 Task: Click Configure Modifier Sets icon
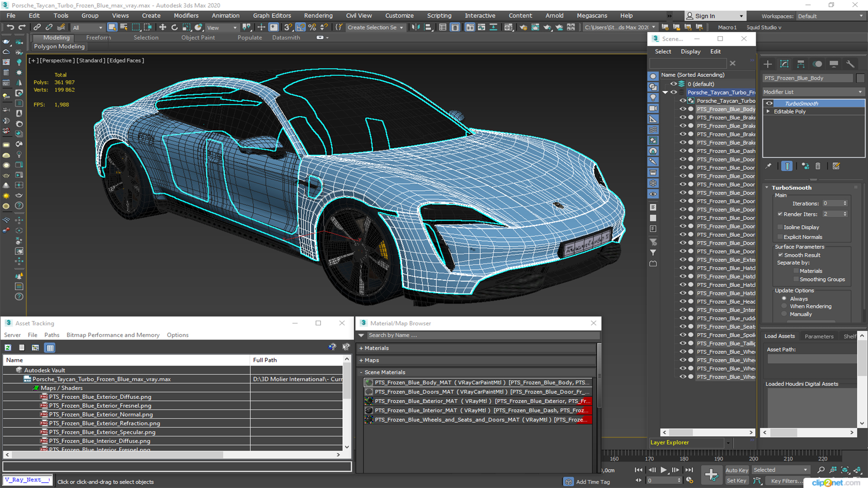[x=836, y=166]
